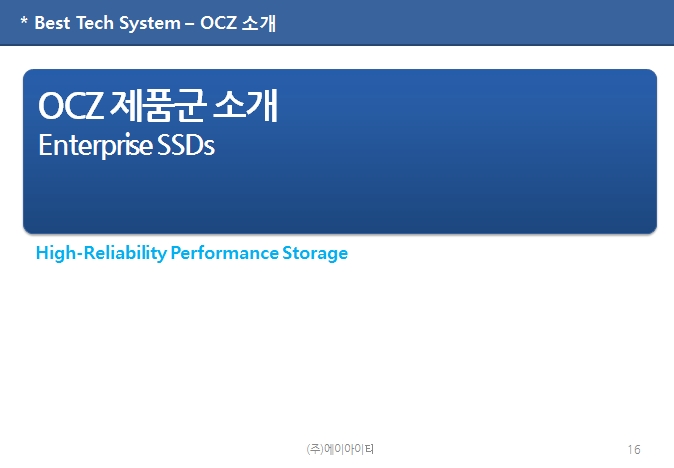Click "OCZ 소개" in the top header bar
This screenshot has width=674, height=468.
coord(238,23)
